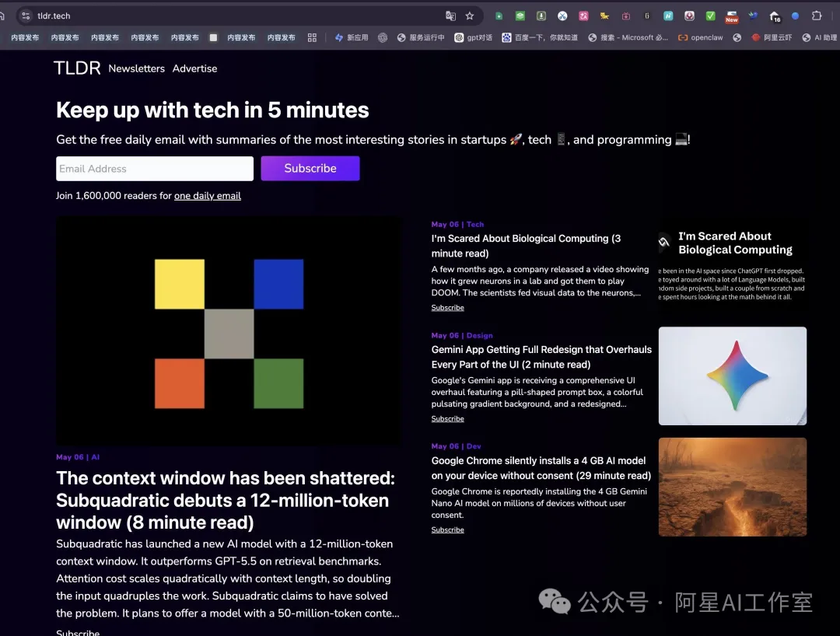Focus the Email Address input field
Image resolution: width=840 pixels, height=636 pixels.
pyautogui.click(x=155, y=169)
